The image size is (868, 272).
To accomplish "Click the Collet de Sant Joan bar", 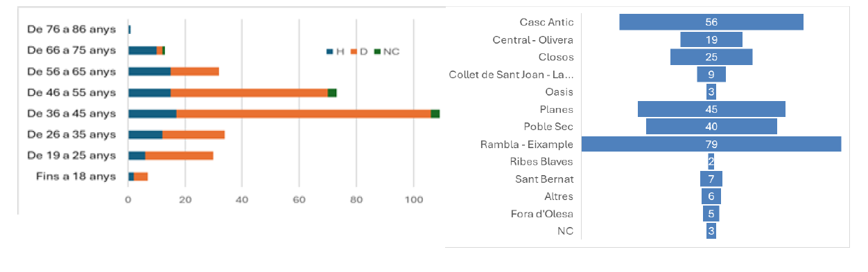I will pos(711,74).
